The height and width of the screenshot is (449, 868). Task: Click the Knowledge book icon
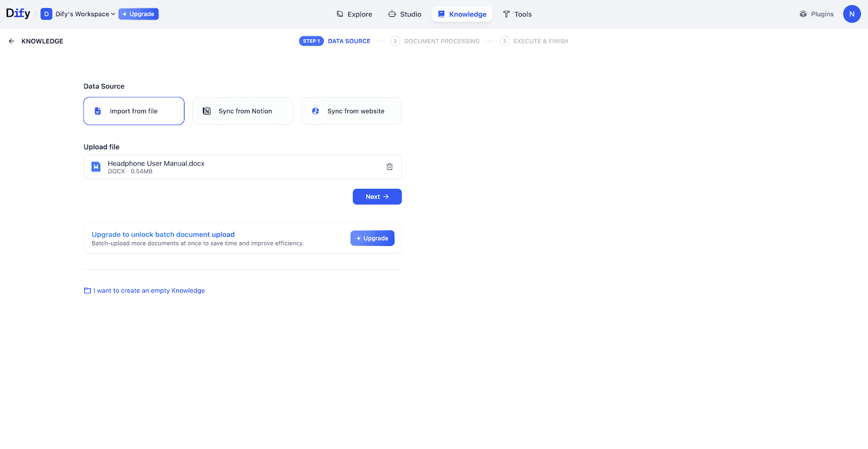pos(442,14)
